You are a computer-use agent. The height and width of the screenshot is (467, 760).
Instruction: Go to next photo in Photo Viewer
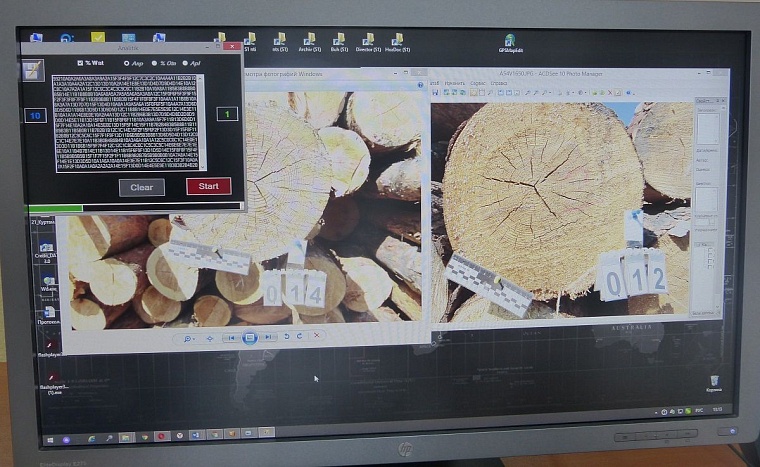(x=267, y=338)
